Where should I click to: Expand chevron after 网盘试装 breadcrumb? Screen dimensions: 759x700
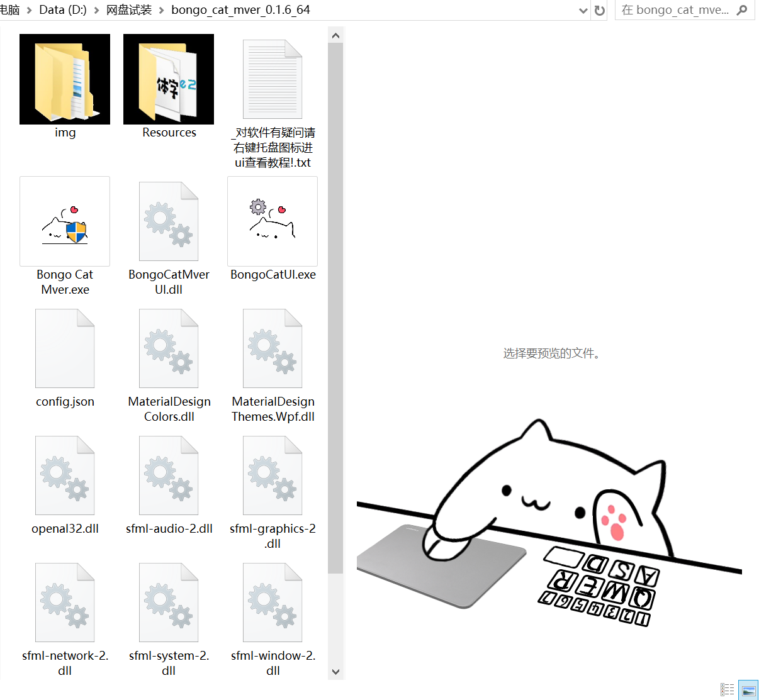coord(162,10)
